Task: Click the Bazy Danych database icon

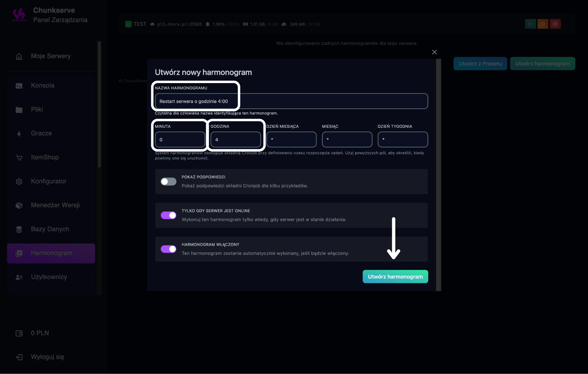Action: click(x=19, y=229)
